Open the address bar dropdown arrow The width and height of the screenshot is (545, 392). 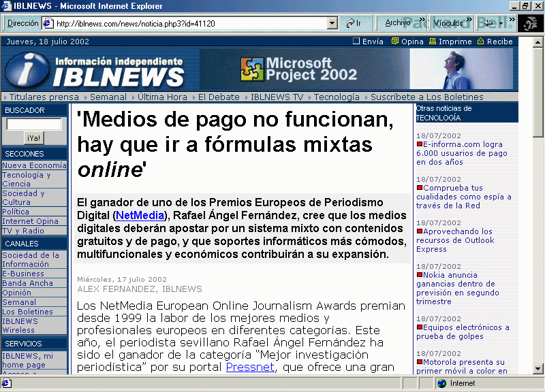coord(332,23)
